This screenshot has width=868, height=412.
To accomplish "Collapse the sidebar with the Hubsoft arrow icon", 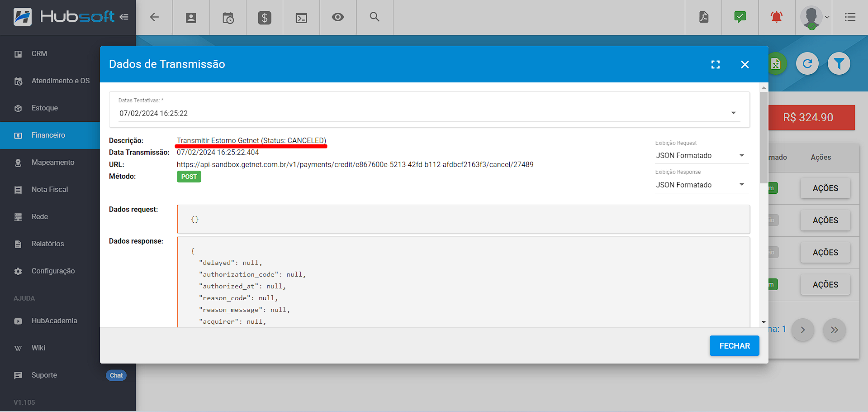I will tap(124, 17).
